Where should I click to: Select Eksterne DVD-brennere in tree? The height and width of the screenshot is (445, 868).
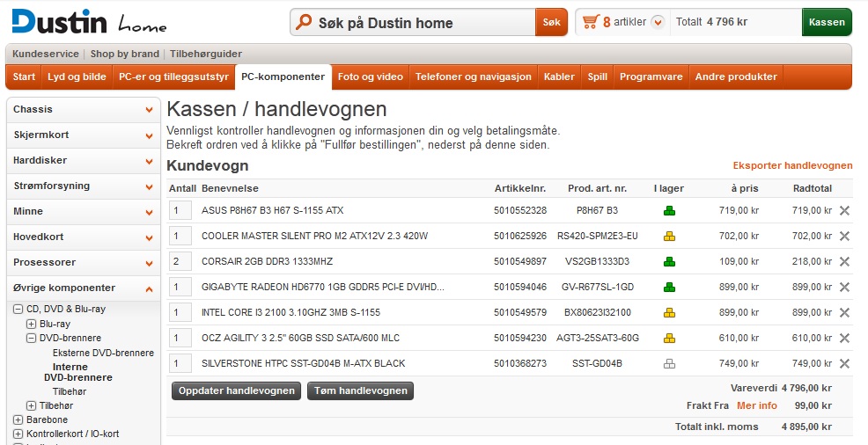coord(104,353)
